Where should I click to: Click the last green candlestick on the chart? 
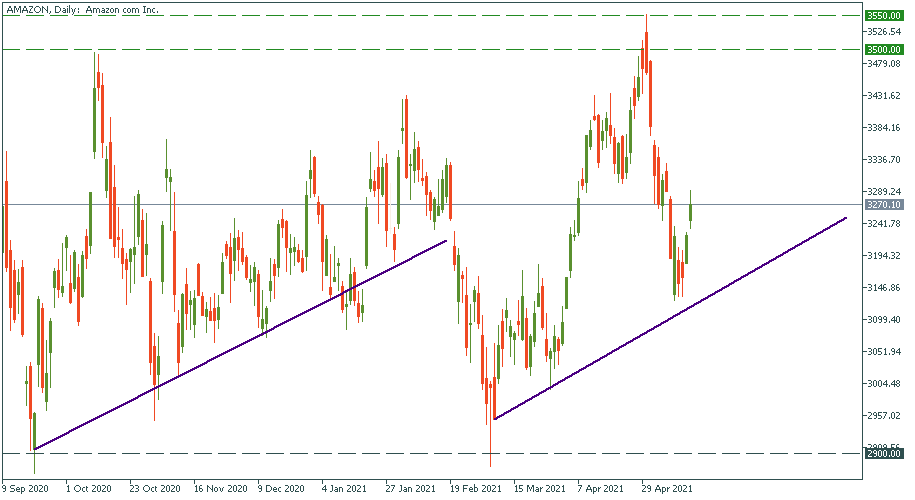(691, 211)
